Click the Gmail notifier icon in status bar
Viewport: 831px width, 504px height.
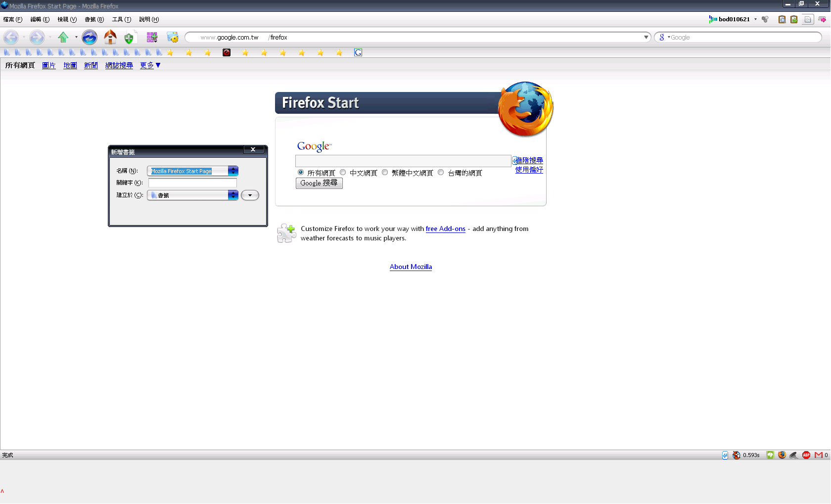[818, 455]
